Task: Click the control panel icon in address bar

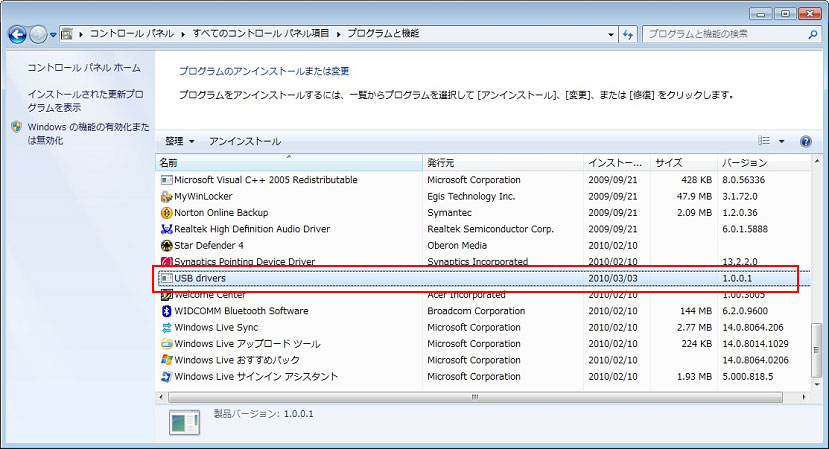Action: click(x=67, y=34)
